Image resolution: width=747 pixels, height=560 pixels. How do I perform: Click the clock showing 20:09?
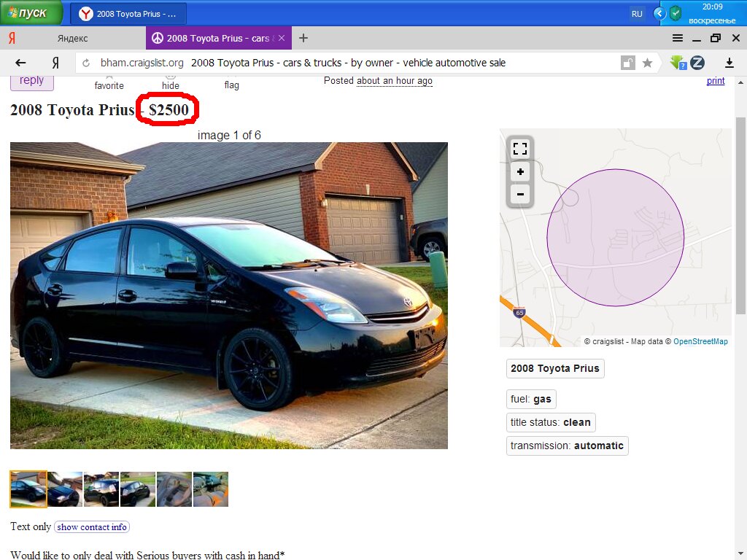[x=712, y=7]
